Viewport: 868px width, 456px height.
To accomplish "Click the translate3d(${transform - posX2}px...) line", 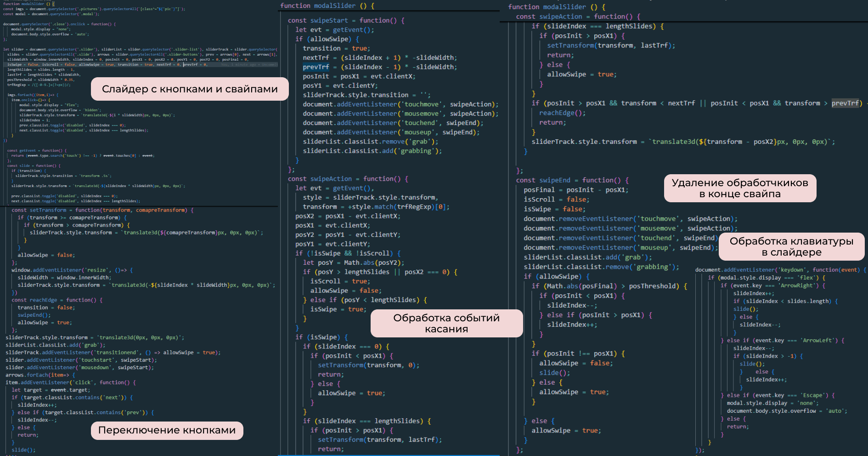I will (x=683, y=142).
